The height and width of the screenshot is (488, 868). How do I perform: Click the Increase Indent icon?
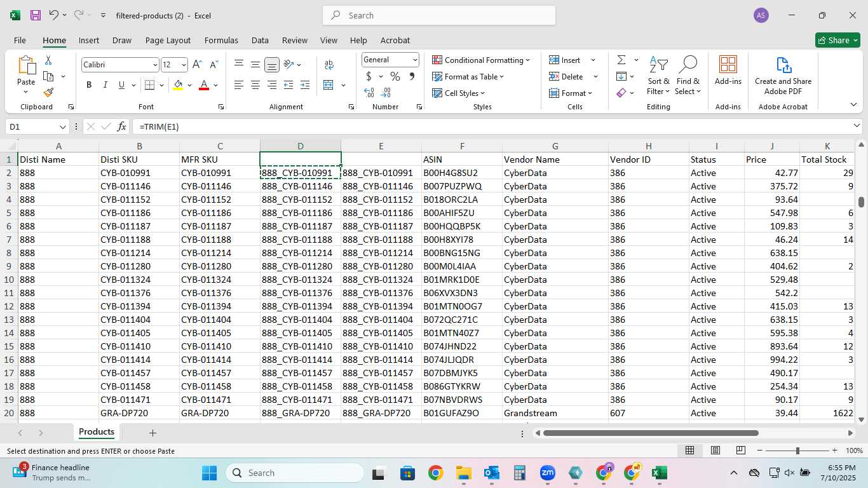point(305,85)
